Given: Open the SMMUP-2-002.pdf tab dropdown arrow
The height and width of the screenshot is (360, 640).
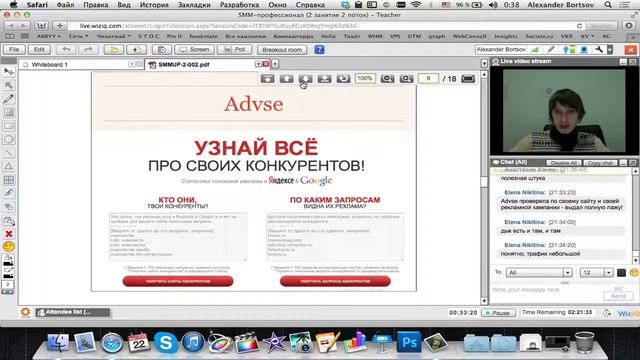Looking at the screenshot, I should [258, 64].
